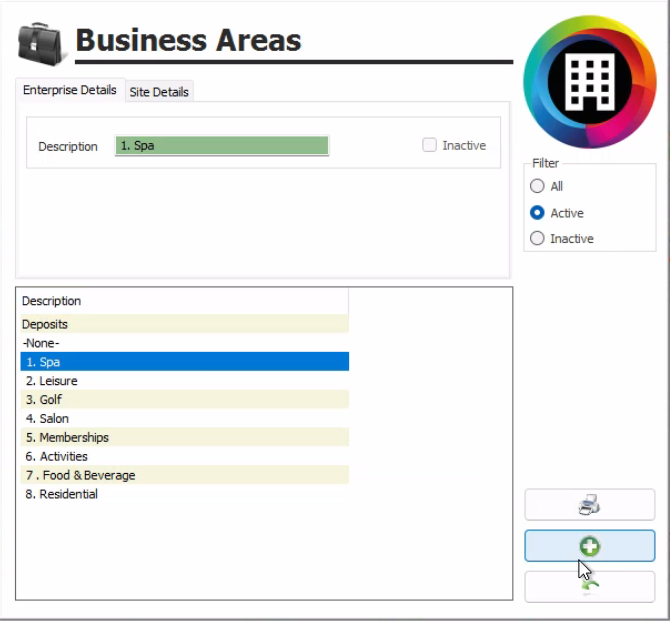
Task: Click the printer icon button
Action: click(589, 505)
